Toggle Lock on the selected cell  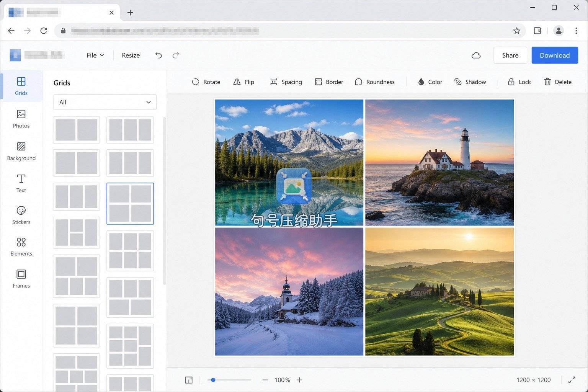[x=519, y=82]
